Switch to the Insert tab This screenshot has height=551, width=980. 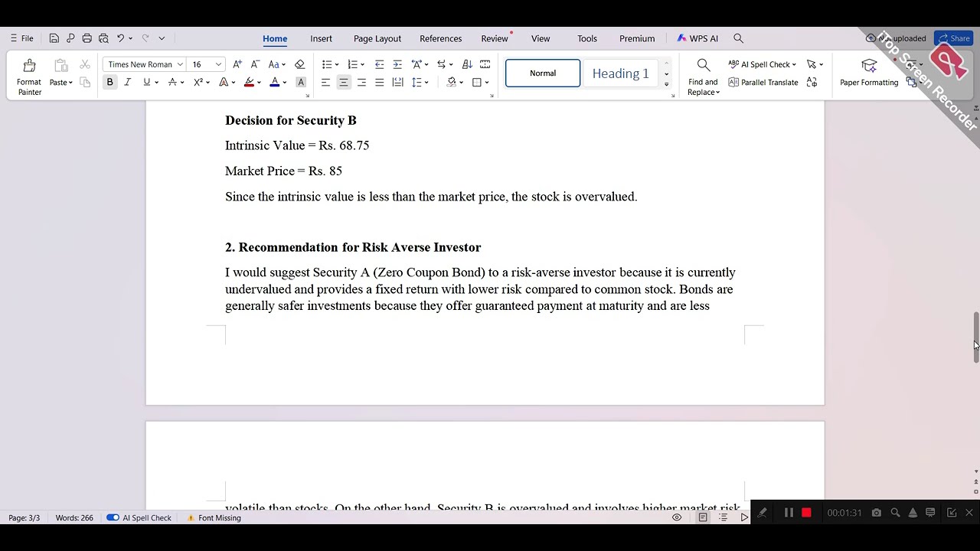(x=321, y=38)
